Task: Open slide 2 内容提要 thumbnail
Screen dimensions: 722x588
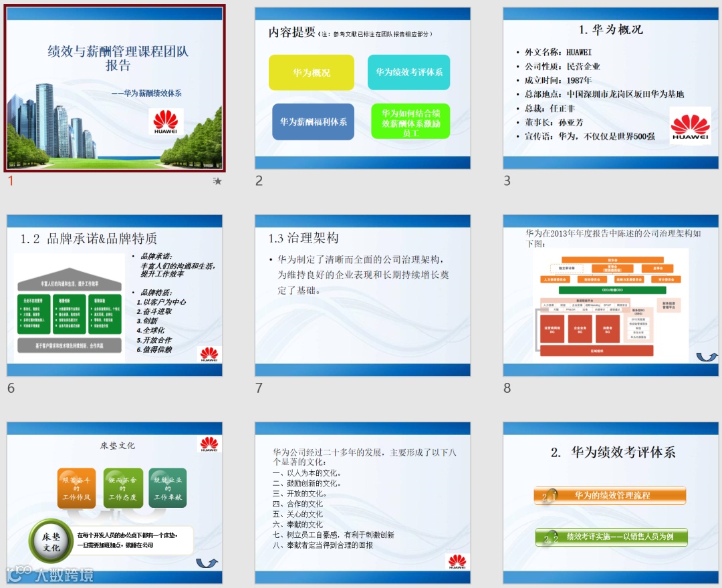Action: tap(363, 88)
